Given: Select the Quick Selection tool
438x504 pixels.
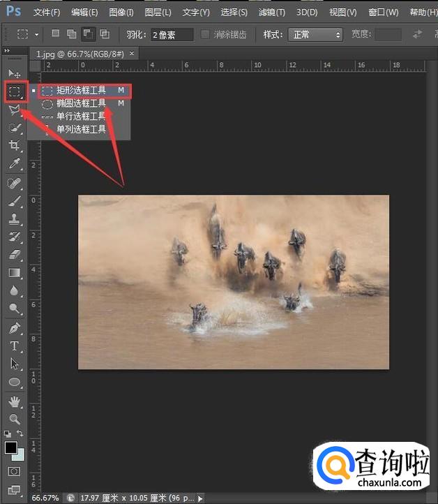Looking at the screenshot, I should pyautogui.click(x=15, y=128).
